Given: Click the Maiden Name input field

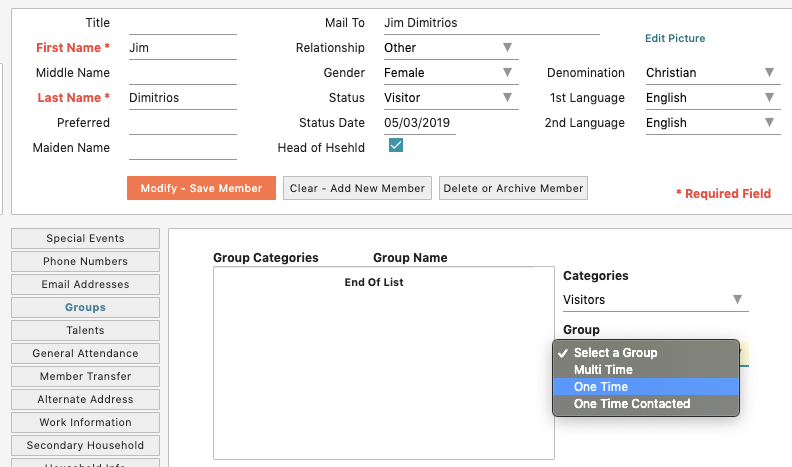Looking at the screenshot, I should tap(183, 148).
